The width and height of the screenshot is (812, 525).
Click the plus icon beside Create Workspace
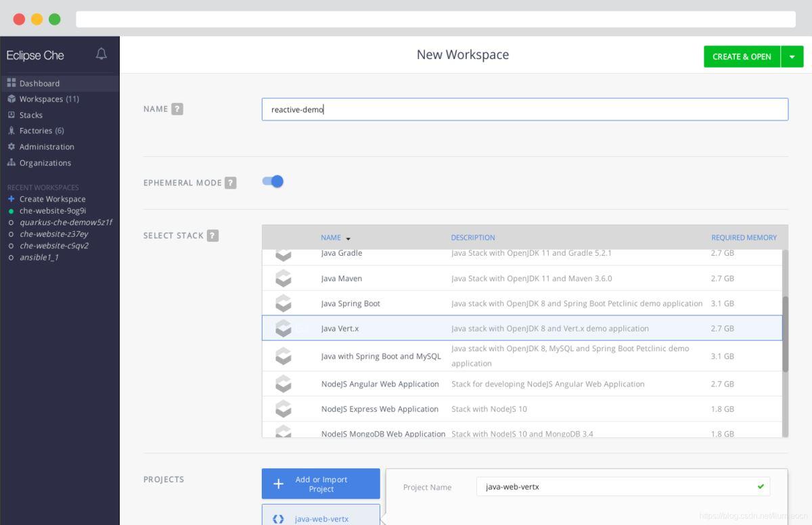tap(11, 199)
